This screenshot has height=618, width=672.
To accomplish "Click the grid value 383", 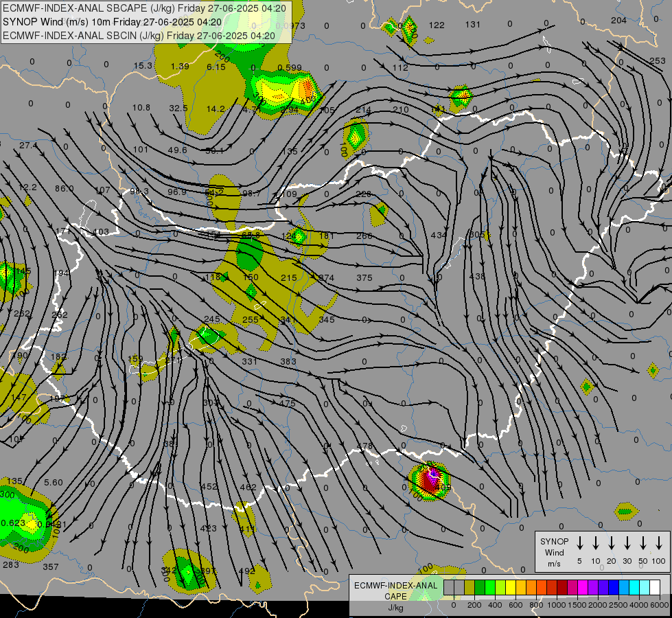I will (x=288, y=361).
